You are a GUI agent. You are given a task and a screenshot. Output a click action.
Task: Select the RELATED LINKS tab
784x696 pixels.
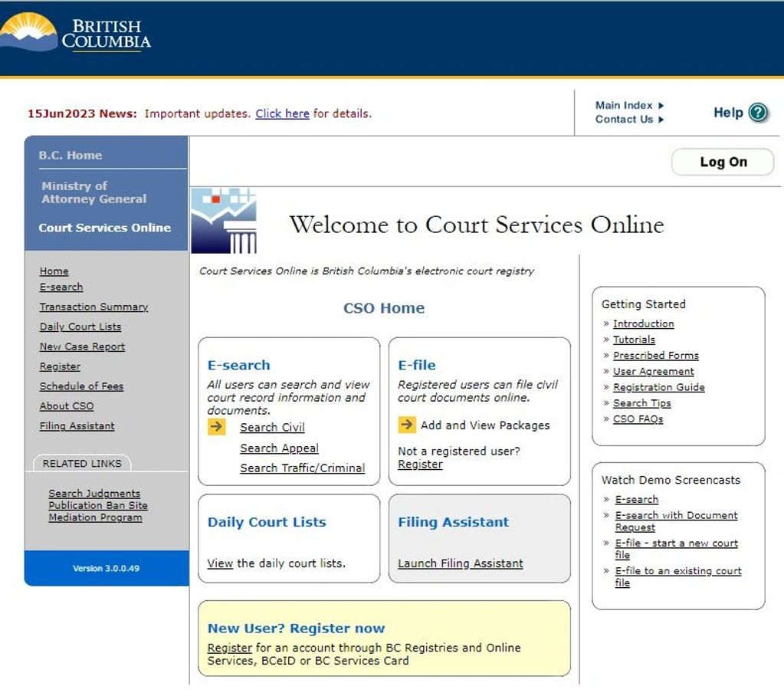(x=82, y=464)
